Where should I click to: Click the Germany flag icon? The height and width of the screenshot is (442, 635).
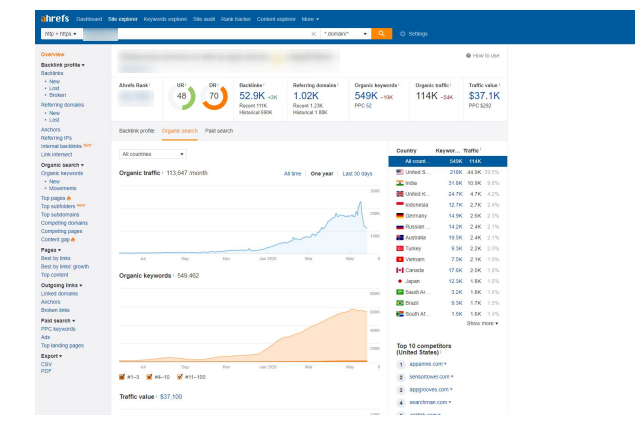(x=400, y=215)
